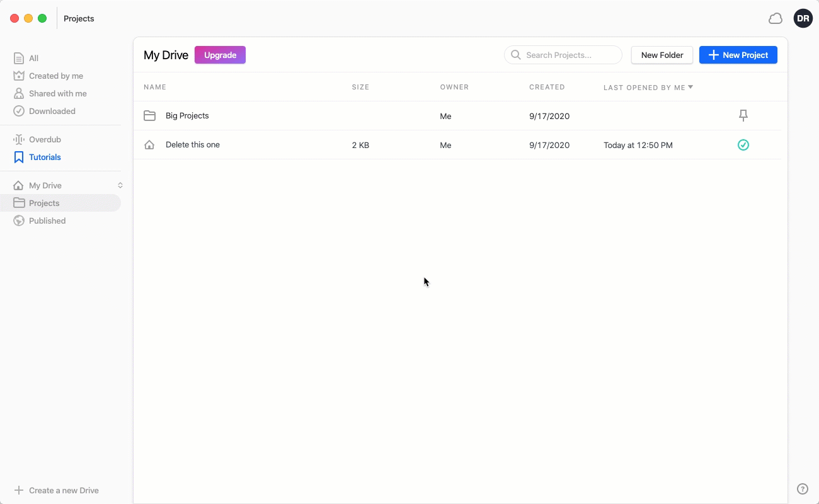The width and height of the screenshot is (819, 504).
Task: Click the New Folder button
Action: coord(662,55)
